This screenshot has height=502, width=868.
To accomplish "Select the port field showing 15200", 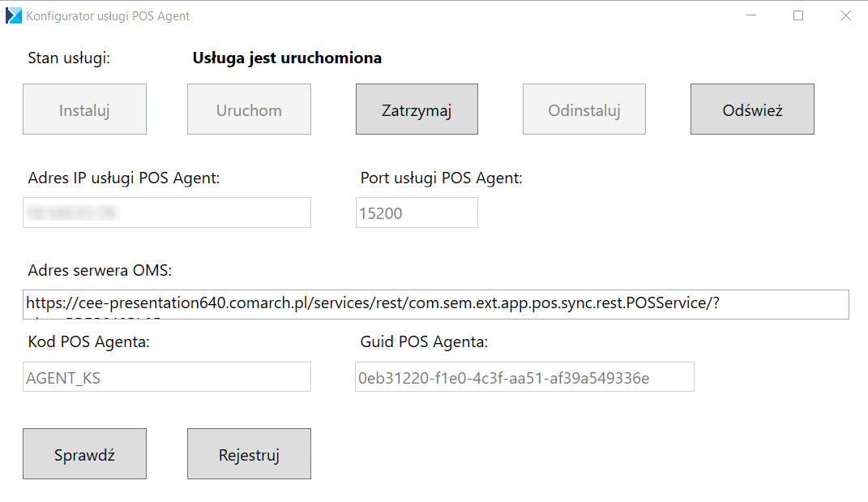I will point(417,212).
